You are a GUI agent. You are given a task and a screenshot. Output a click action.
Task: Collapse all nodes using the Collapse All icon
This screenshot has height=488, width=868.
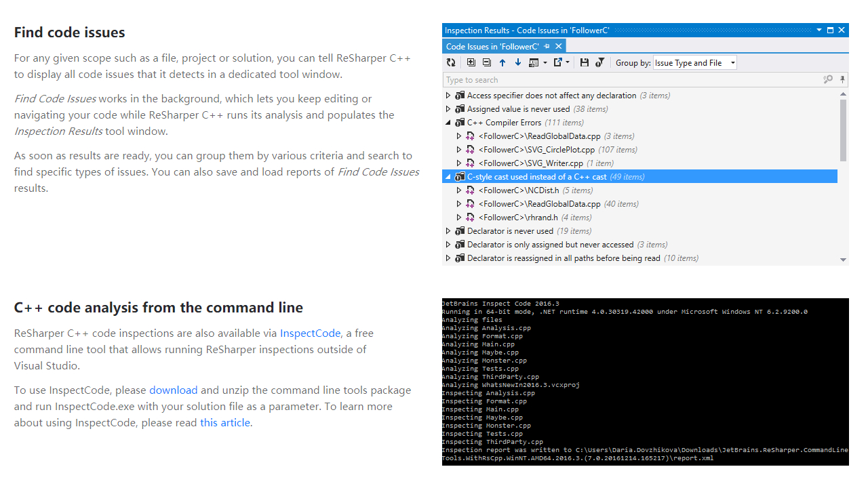tap(487, 62)
